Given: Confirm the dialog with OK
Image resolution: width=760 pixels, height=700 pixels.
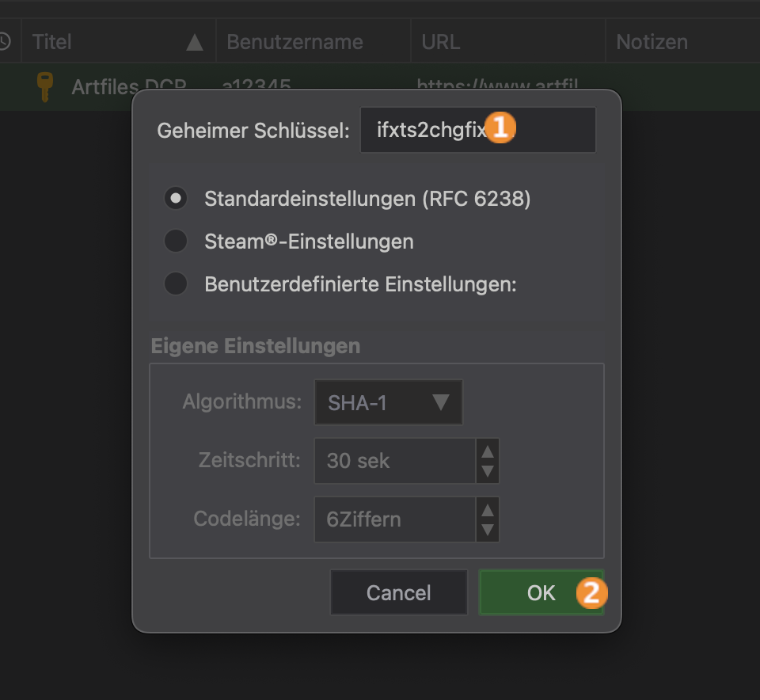Looking at the screenshot, I should 541,592.
